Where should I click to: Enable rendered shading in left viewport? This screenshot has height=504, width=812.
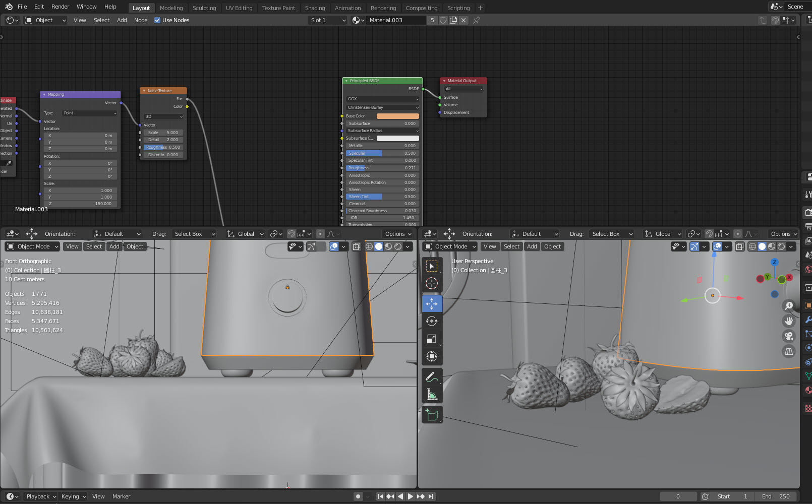pos(398,246)
